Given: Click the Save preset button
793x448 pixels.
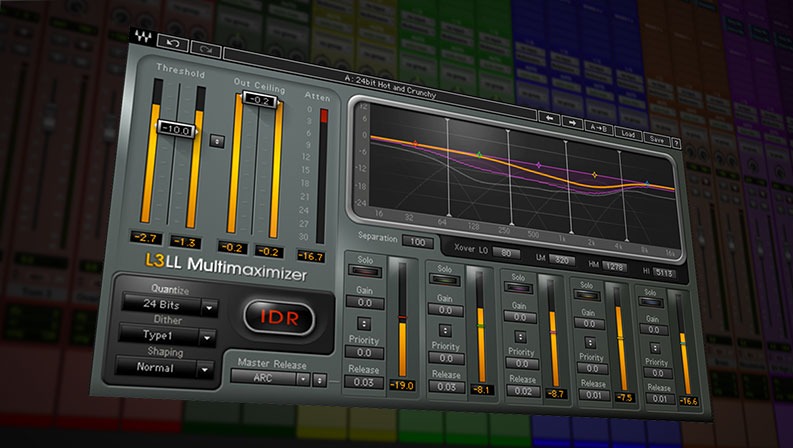Looking at the screenshot, I should 656,139.
